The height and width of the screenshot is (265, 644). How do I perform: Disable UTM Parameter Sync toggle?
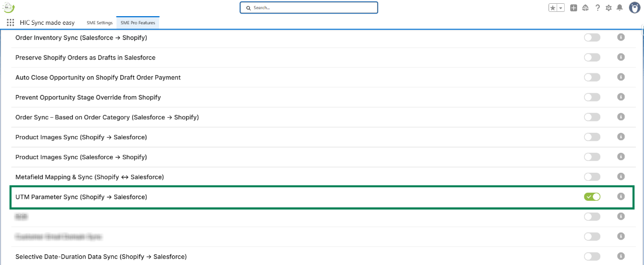click(592, 197)
